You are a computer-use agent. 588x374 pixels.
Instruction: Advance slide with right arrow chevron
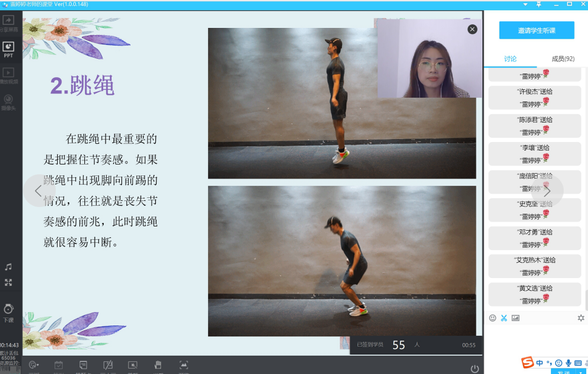(x=547, y=190)
